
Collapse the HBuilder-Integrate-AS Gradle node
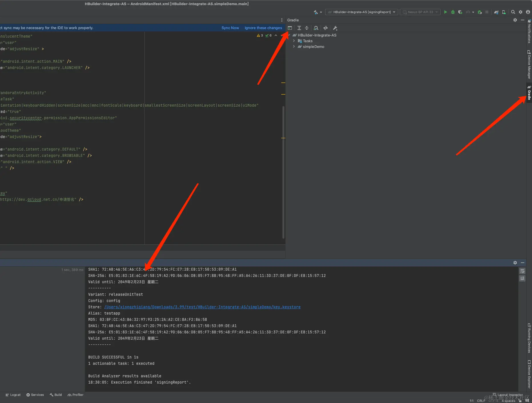click(289, 35)
